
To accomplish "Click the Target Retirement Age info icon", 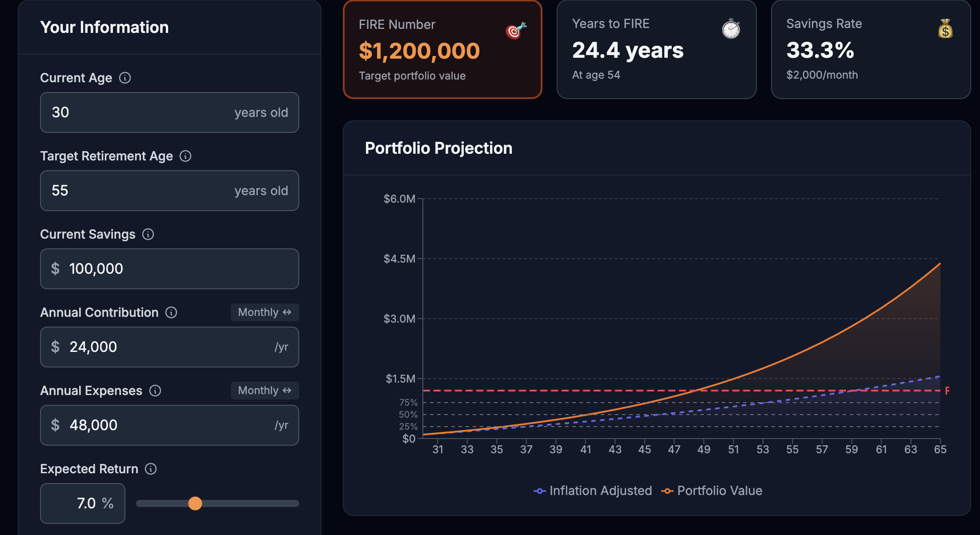I will (186, 156).
